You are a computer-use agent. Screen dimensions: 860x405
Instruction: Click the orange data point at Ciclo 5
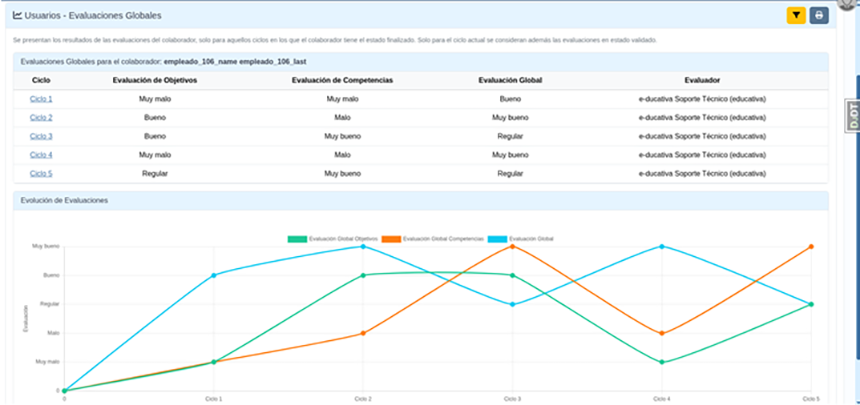[810, 246]
